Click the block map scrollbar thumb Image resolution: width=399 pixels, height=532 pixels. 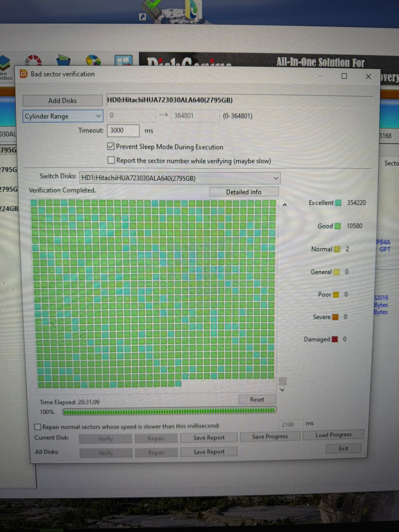pyautogui.click(x=283, y=381)
